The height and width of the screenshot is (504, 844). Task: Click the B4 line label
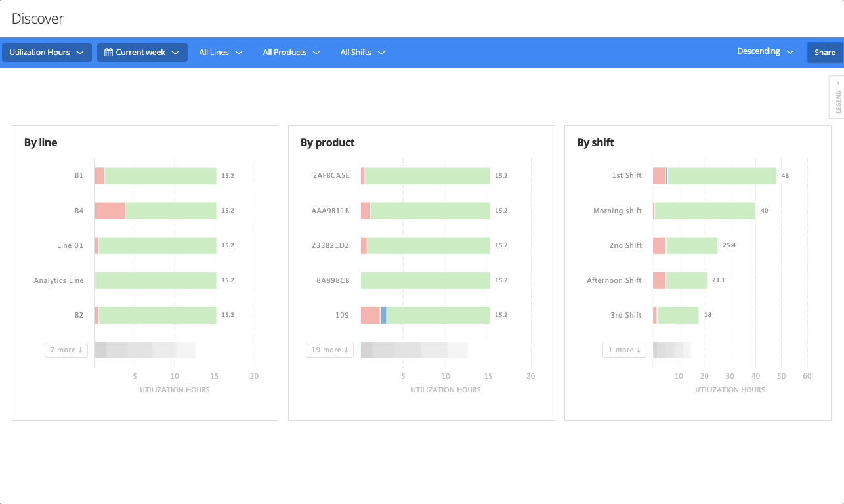(79, 211)
